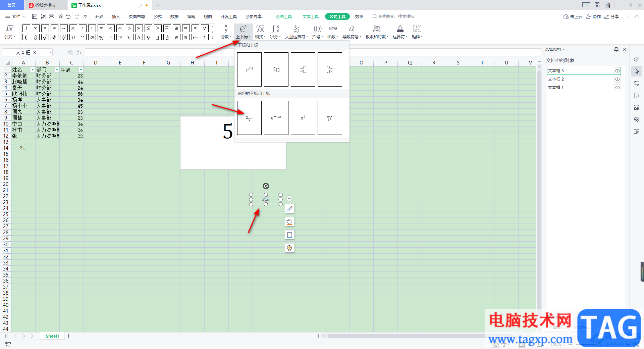This screenshot has height=349, width=644.
Task: Open the 部门 column filter dropdown
Action: pyautogui.click(x=57, y=70)
